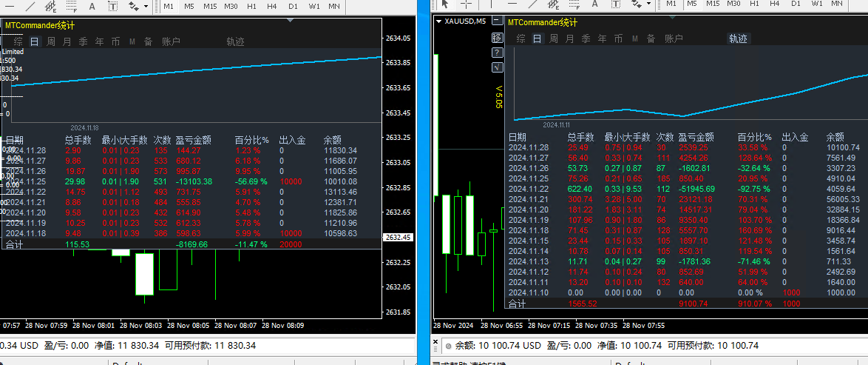This screenshot has width=868, height=365.
Task: Switch left window chart to M1 timeframe
Action: tap(169, 6)
